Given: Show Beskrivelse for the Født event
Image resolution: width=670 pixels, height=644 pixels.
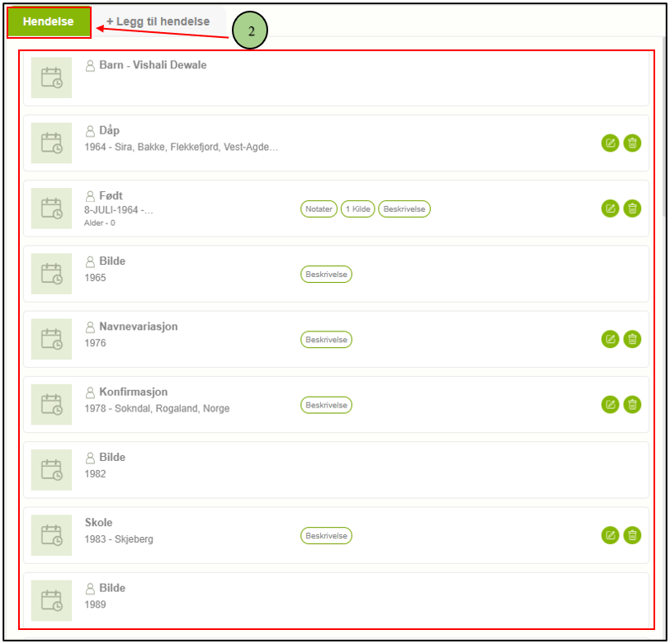Looking at the screenshot, I should pos(404,209).
